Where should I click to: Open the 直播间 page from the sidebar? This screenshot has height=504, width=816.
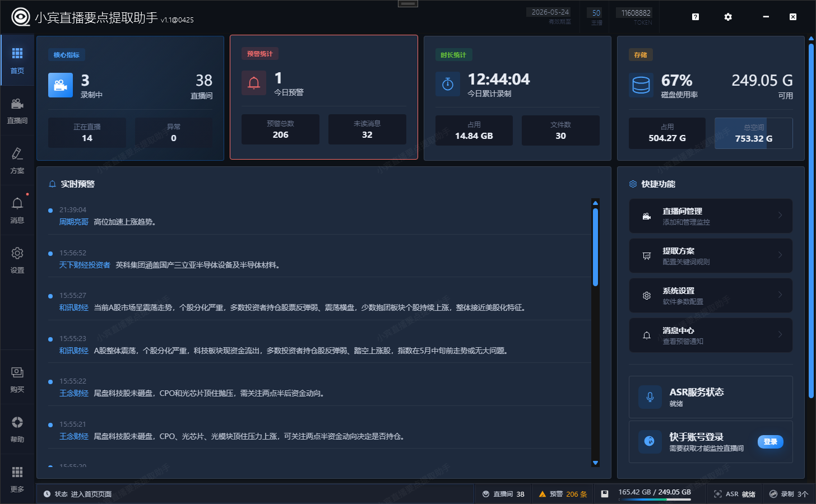(x=17, y=111)
